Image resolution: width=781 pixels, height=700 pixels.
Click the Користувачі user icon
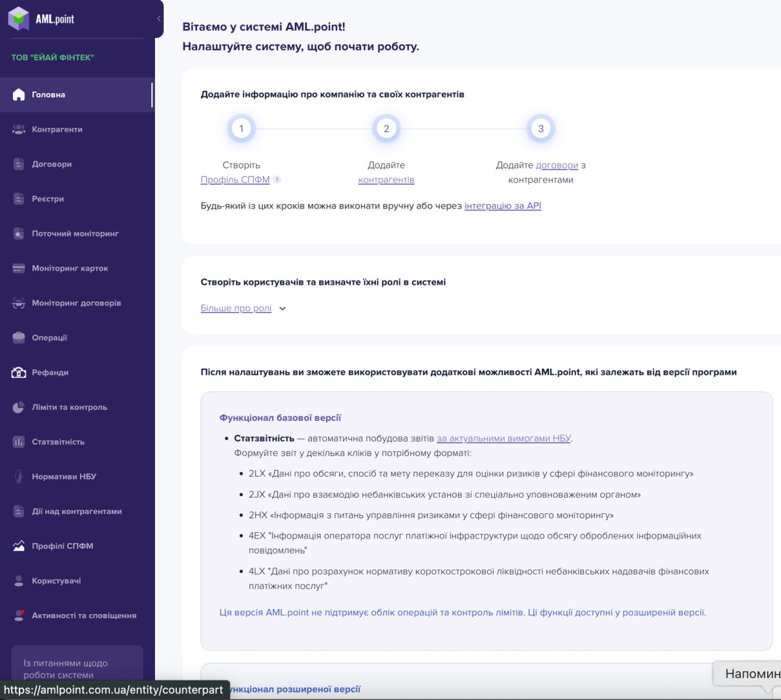coord(19,581)
